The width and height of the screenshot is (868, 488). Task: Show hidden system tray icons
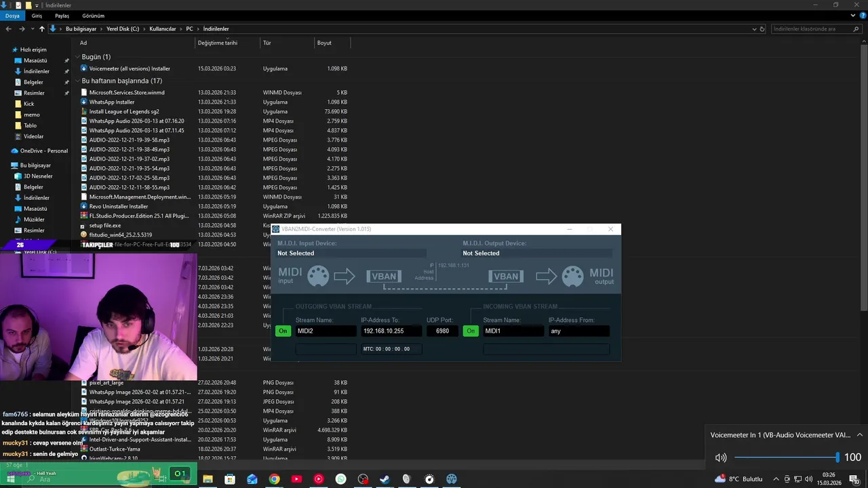pos(775,479)
